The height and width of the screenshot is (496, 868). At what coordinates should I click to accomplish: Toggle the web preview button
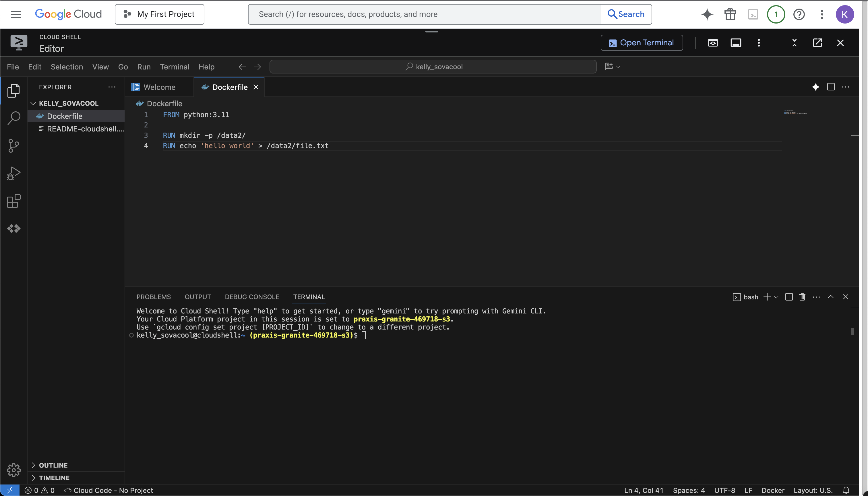pos(713,43)
